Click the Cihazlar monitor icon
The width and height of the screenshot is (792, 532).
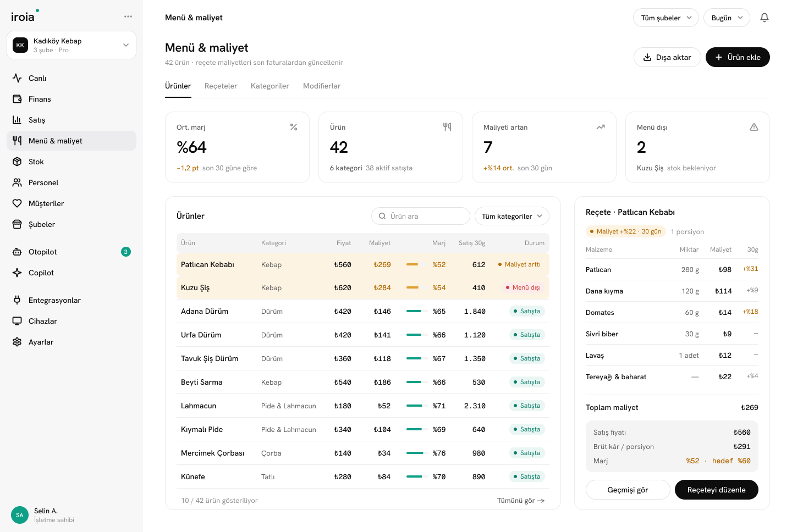click(x=17, y=321)
